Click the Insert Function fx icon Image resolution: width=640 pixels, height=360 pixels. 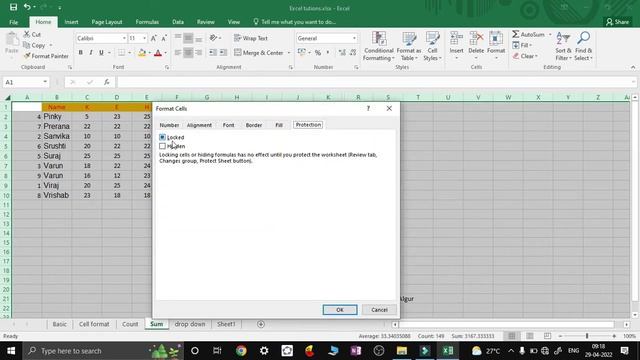point(107,82)
